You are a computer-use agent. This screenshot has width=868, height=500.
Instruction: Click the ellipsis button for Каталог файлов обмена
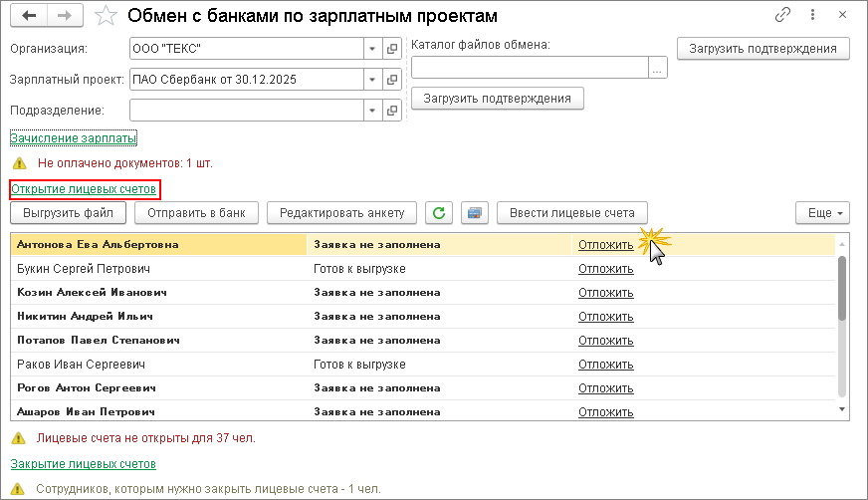point(657,68)
